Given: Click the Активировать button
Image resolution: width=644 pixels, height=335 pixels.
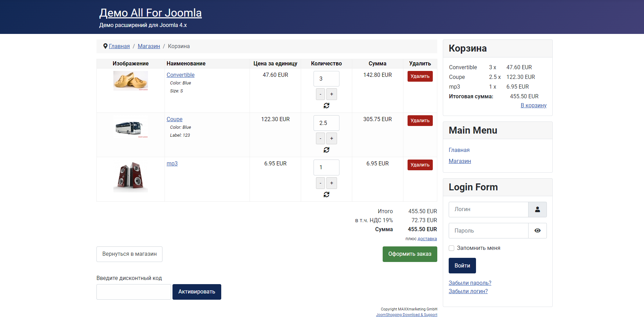Looking at the screenshot, I should (197, 292).
